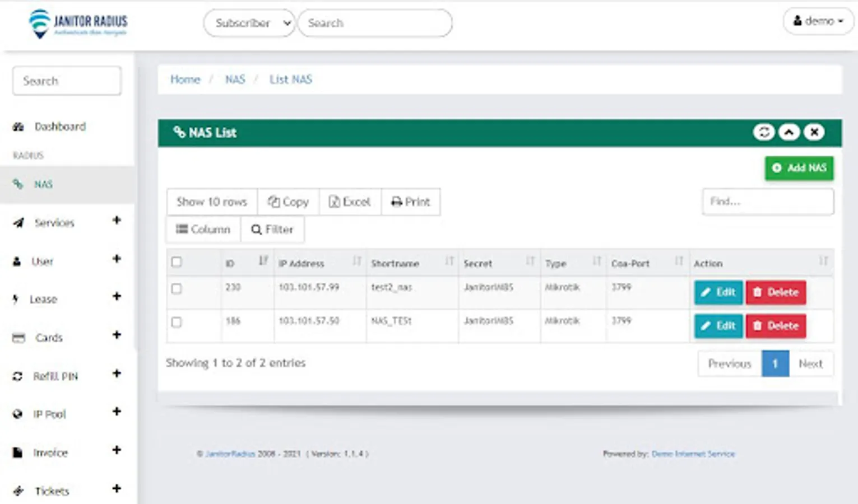Expand the IP Pool submenu plus icon
This screenshot has width=858, height=504.
point(117,412)
